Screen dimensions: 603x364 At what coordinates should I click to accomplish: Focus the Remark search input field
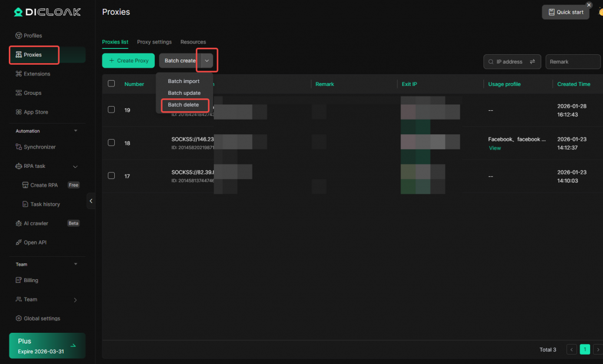click(572, 62)
